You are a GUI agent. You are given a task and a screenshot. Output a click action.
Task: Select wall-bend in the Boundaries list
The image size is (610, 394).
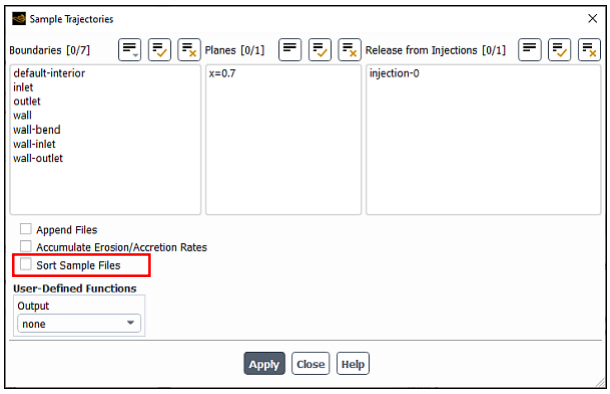37,130
